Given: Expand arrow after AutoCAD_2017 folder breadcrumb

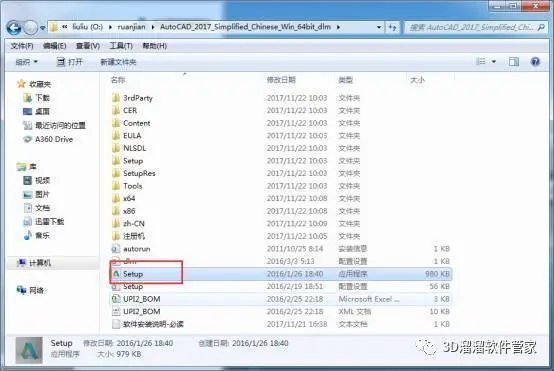Looking at the screenshot, I should point(338,27).
